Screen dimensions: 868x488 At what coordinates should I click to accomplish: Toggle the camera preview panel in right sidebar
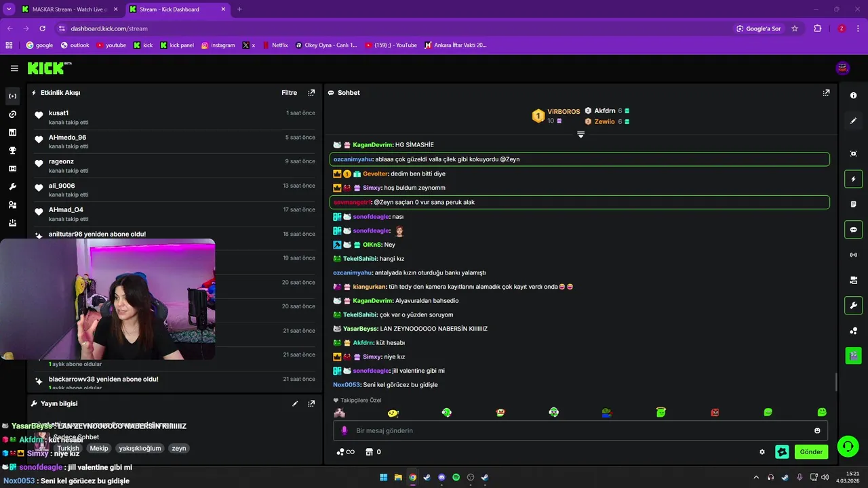click(x=853, y=280)
